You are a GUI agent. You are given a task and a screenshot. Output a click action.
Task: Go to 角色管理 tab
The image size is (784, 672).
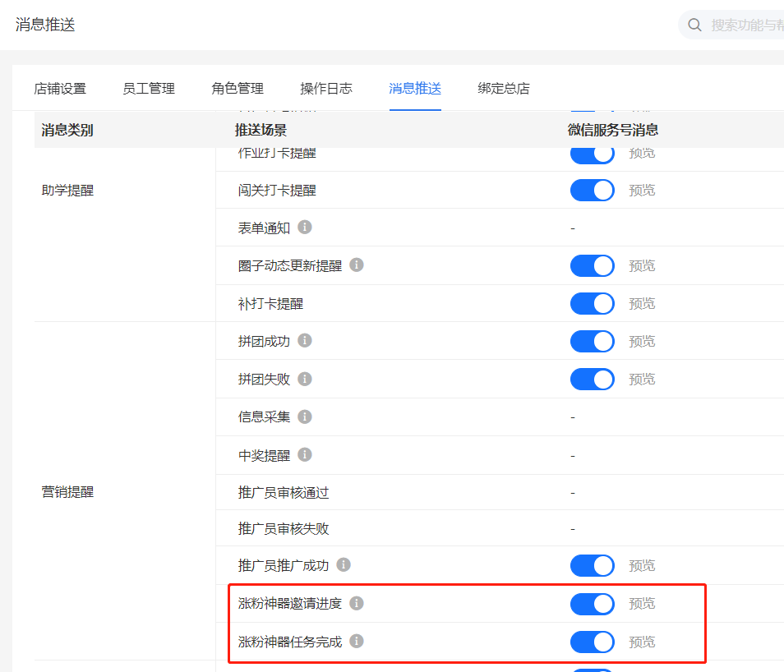[x=238, y=89]
